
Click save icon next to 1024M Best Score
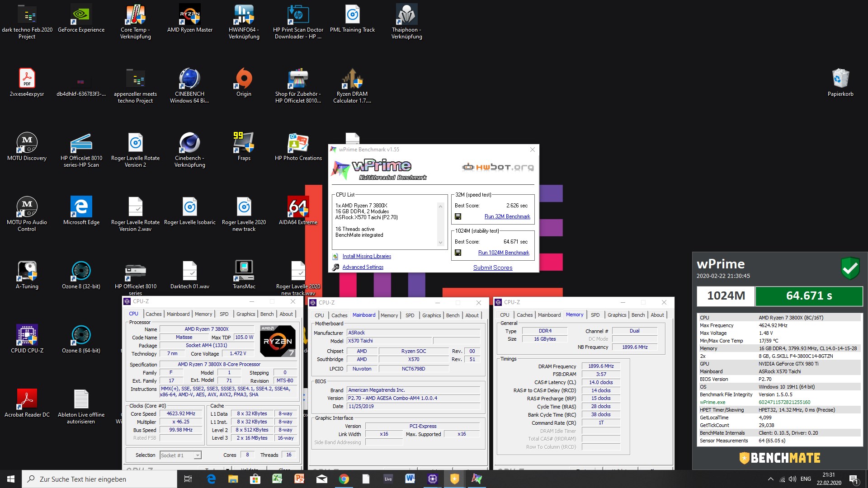(x=458, y=253)
